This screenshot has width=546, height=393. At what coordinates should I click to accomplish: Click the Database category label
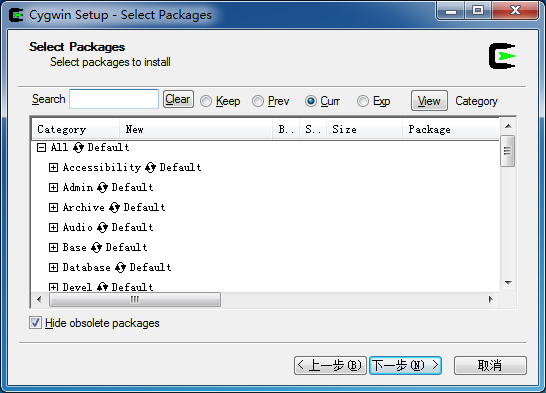click(x=87, y=268)
